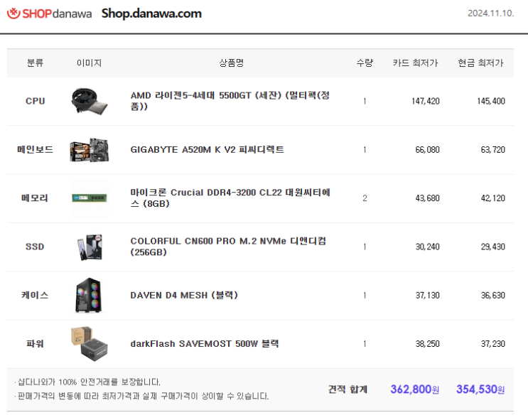Image resolution: width=528 pixels, height=420 pixels.
Task: Click the case card price 37,130
Action: (x=427, y=295)
